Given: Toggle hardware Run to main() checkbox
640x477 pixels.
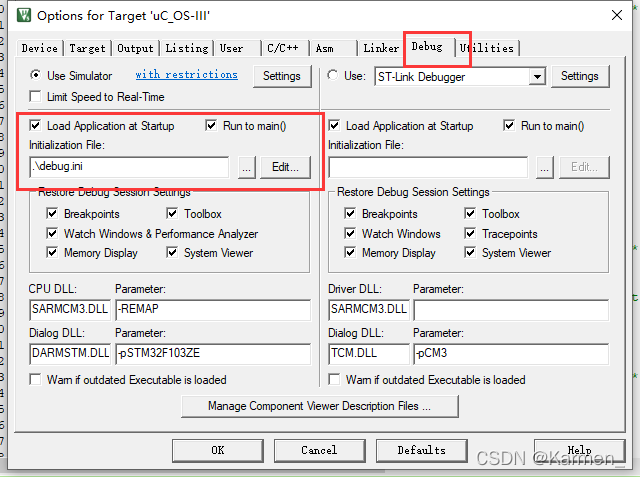Looking at the screenshot, I should tap(509, 125).
